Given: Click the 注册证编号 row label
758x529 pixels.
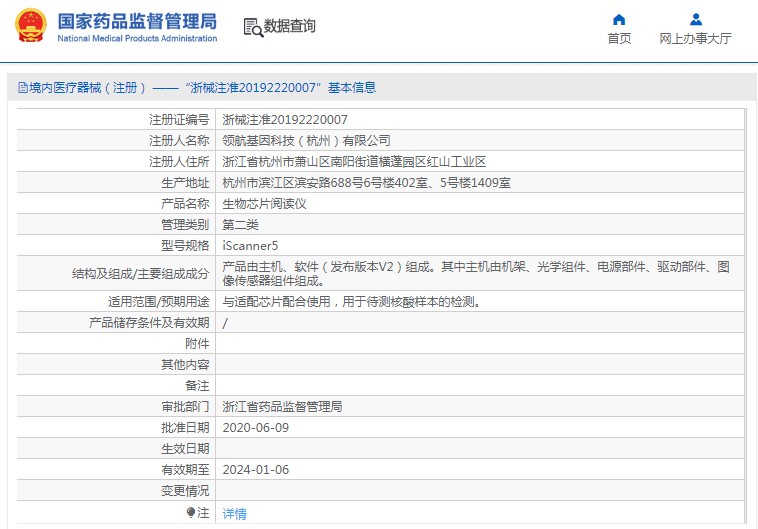Looking at the screenshot, I should (179, 120).
